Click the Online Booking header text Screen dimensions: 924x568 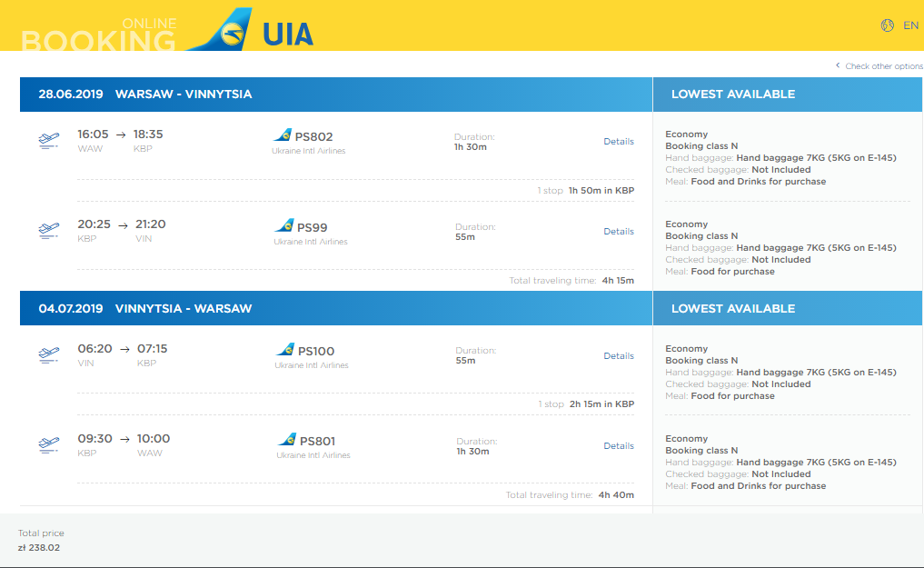click(99, 35)
